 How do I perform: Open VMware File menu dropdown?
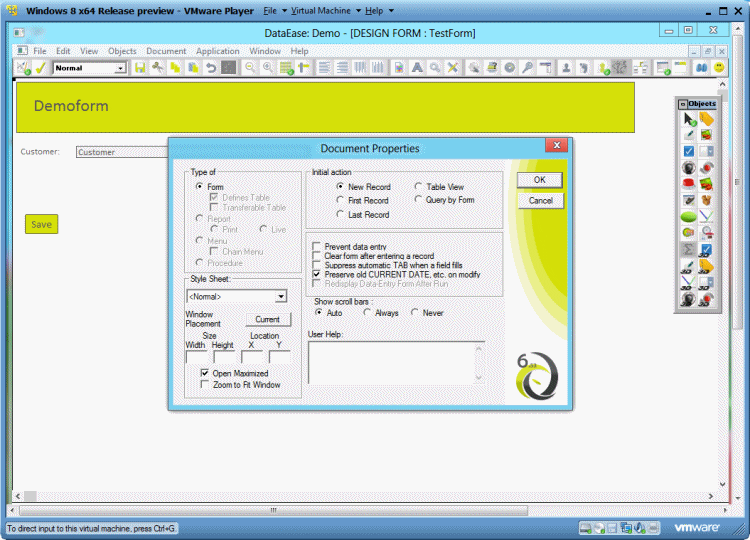[275, 11]
